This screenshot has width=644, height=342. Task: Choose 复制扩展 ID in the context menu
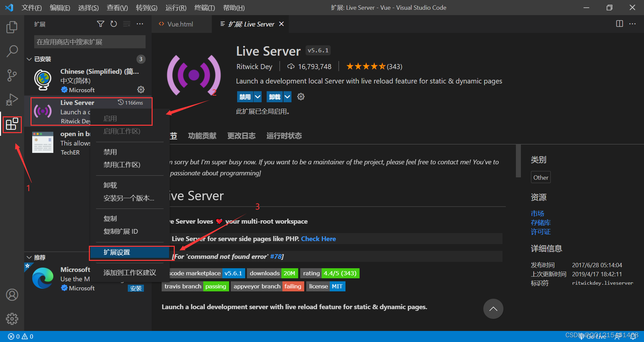[x=130, y=231]
